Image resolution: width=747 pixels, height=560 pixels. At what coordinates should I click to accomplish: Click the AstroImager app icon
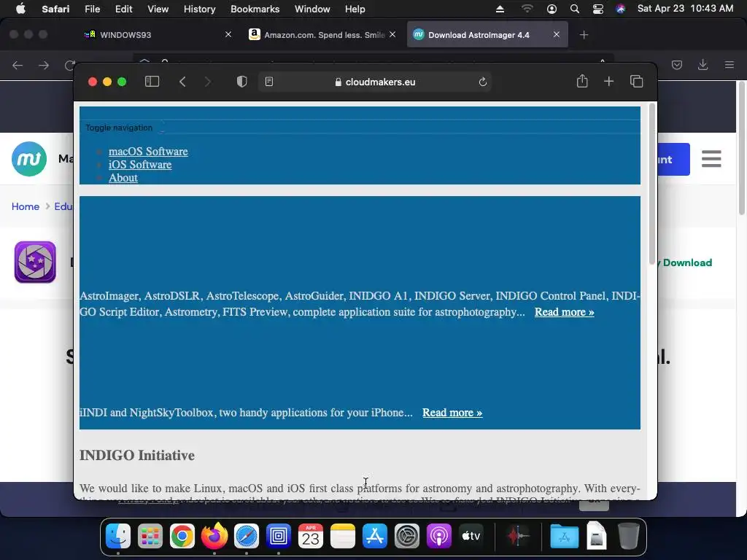(35, 262)
